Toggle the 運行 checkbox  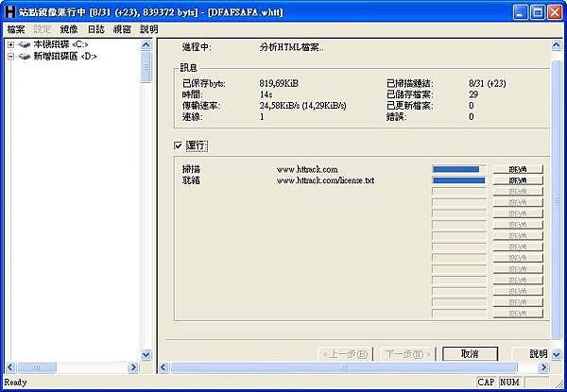[x=178, y=145]
